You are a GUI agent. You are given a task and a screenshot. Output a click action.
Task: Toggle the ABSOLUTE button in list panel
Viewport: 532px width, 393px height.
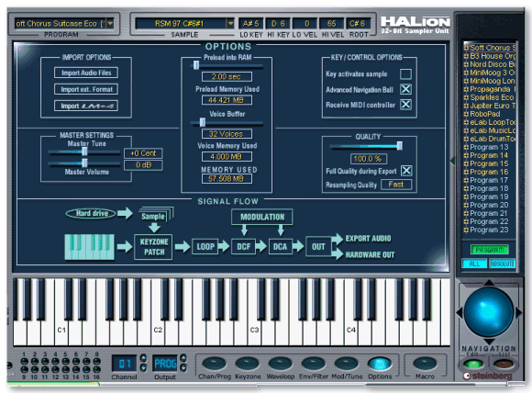coord(502,264)
